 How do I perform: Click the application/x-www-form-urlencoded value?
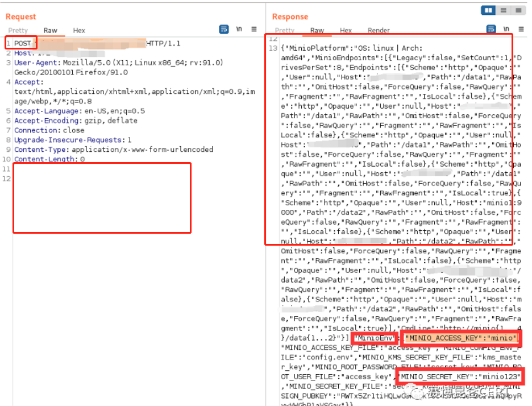(143, 150)
